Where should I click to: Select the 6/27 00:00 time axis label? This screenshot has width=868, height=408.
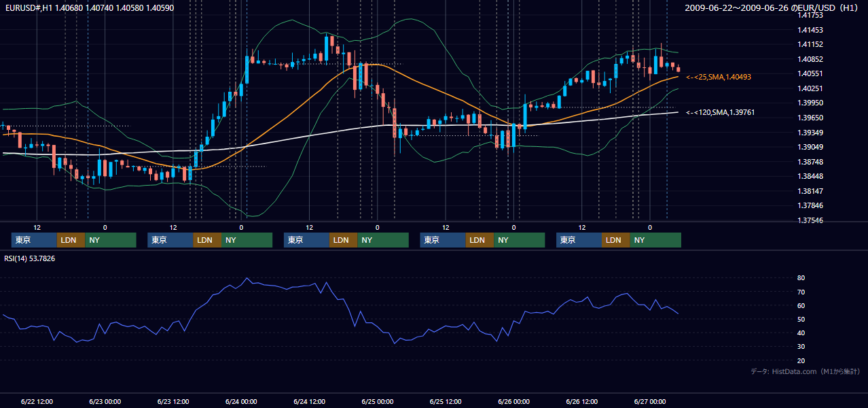coord(650,401)
